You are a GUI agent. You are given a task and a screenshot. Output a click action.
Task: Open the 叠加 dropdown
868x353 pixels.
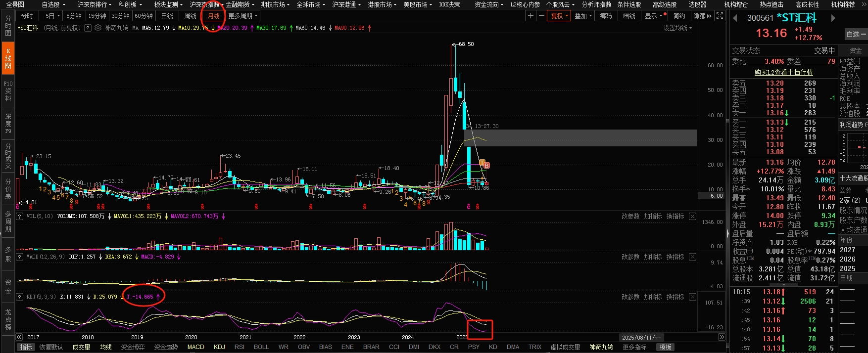[x=583, y=16]
